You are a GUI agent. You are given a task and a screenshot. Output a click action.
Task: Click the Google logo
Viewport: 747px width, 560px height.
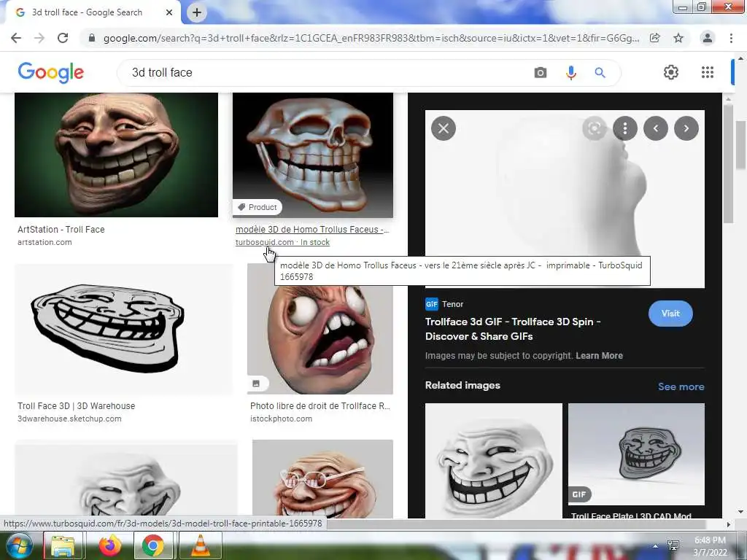click(x=50, y=72)
